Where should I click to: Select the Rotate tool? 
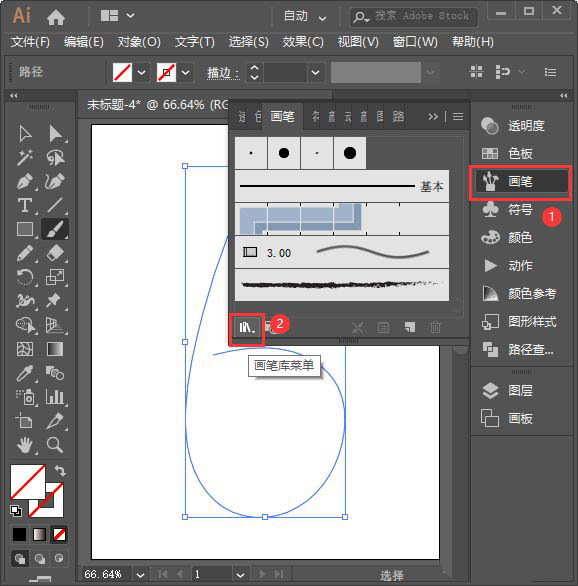(25, 277)
